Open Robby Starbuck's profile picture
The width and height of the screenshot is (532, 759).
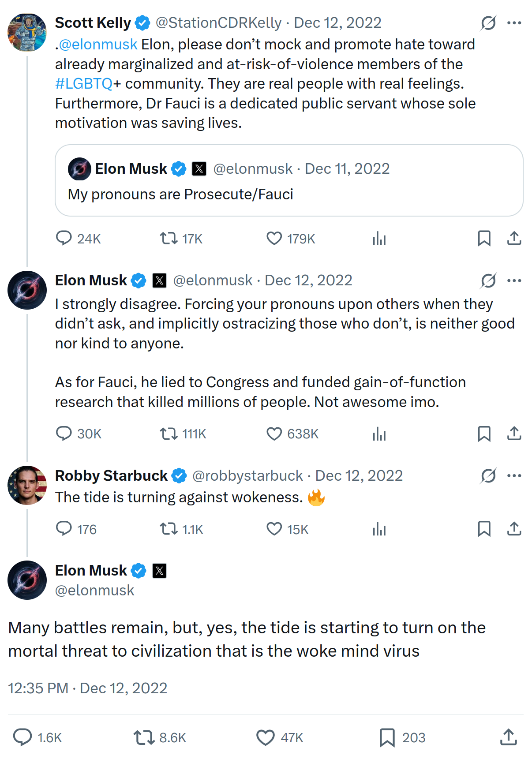(27, 485)
